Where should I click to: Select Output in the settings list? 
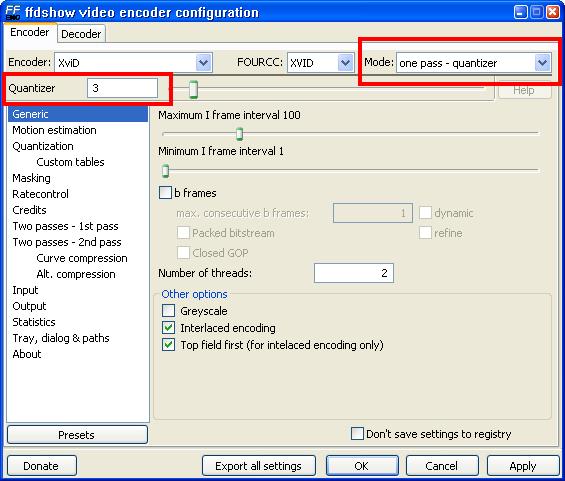pyautogui.click(x=29, y=306)
